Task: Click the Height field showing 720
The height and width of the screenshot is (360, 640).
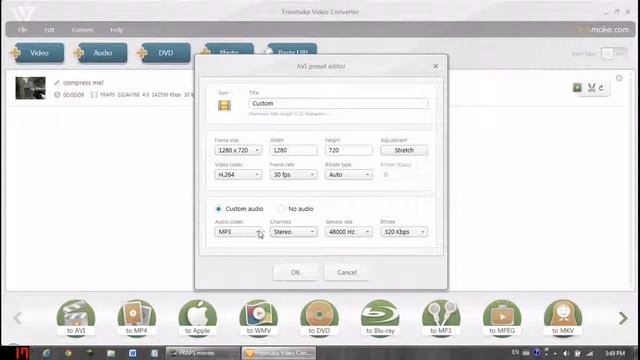Action: [349, 151]
